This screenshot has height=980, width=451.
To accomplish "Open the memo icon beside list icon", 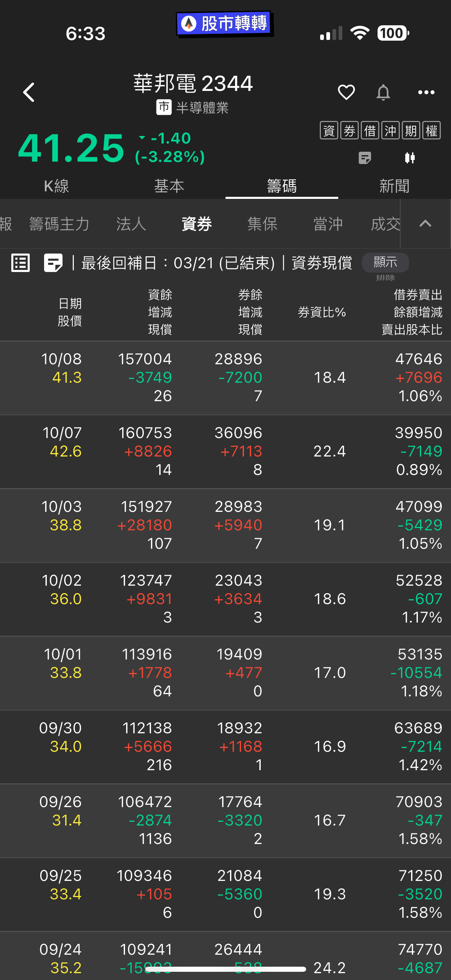I will pyautogui.click(x=53, y=263).
